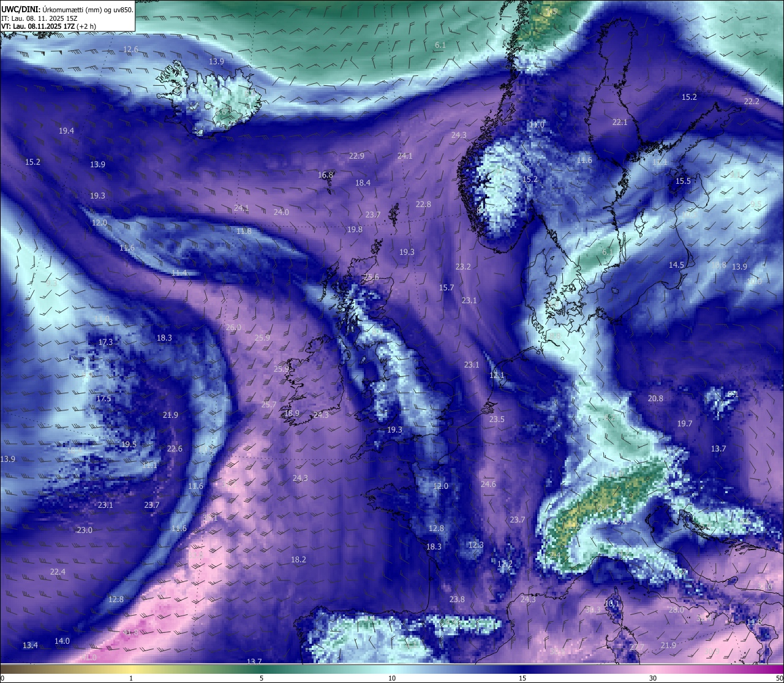Click the VT valid time 17Z (+2 h) line

(48, 26)
